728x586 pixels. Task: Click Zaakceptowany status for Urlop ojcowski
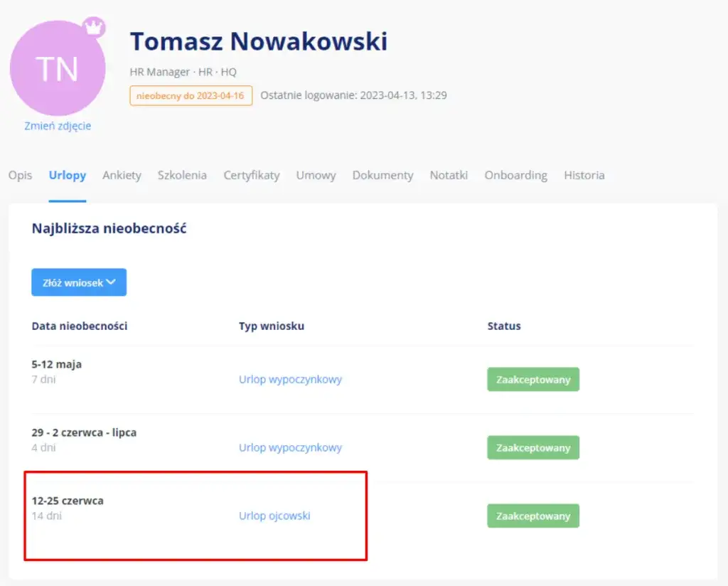[532, 516]
